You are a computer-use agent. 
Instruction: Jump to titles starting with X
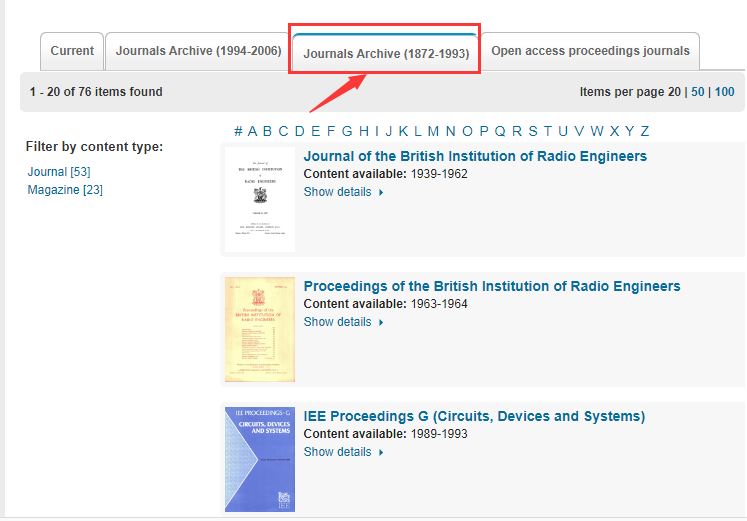pyautogui.click(x=615, y=131)
